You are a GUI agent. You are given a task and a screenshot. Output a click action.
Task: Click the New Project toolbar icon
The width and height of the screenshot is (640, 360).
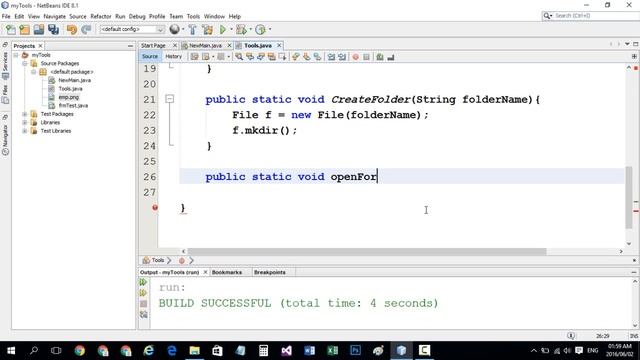(x=24, y=29)
